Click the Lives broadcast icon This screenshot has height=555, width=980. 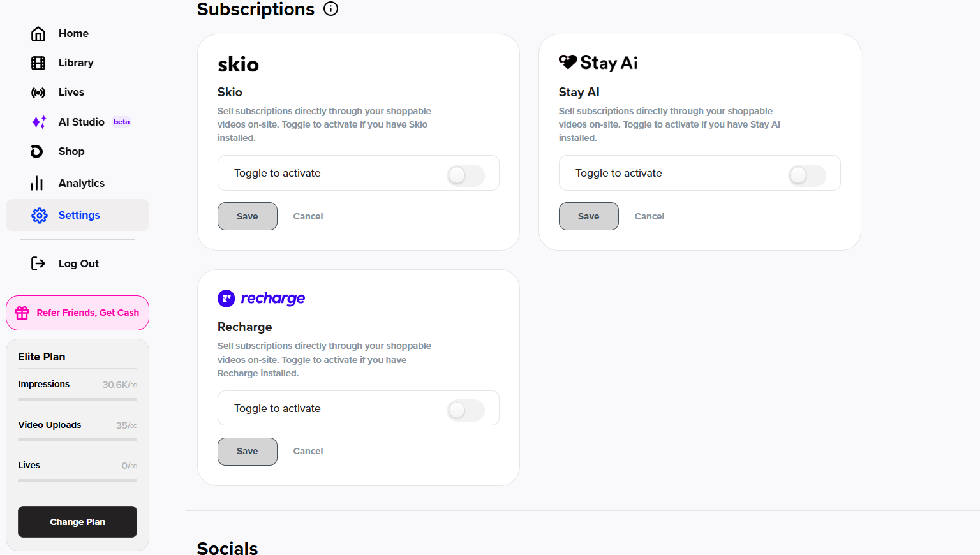[38, 93]
